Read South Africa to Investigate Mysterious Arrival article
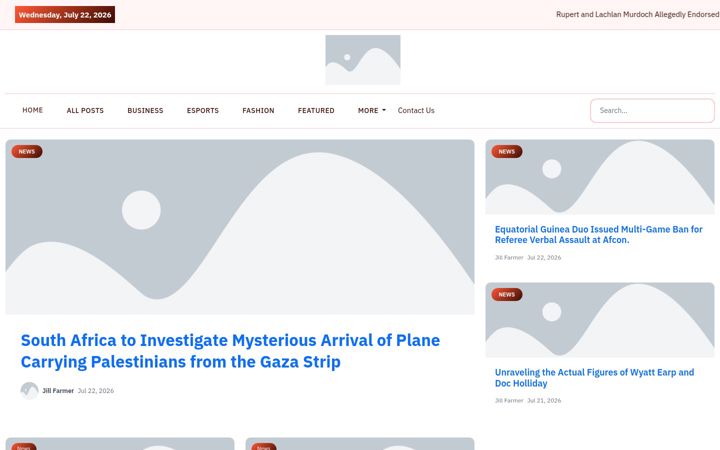 click(230, 351)
